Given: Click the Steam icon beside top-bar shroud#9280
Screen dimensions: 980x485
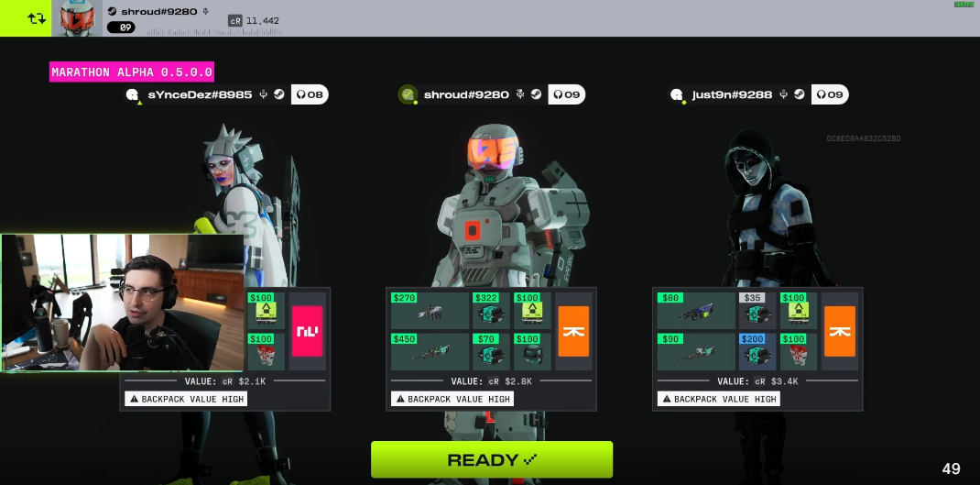Looking at the screenshot, I should pyautogui.click(x=112, y=11).
